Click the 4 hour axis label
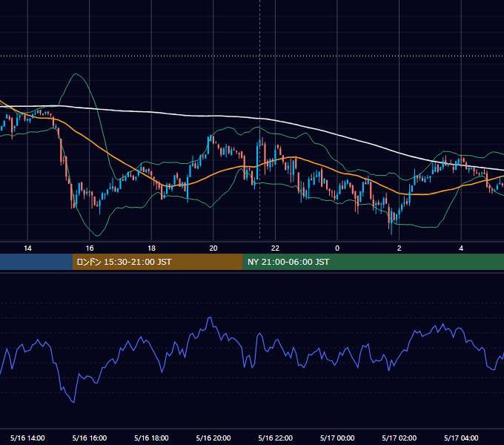The image size is (504, 445). (461, 248)
